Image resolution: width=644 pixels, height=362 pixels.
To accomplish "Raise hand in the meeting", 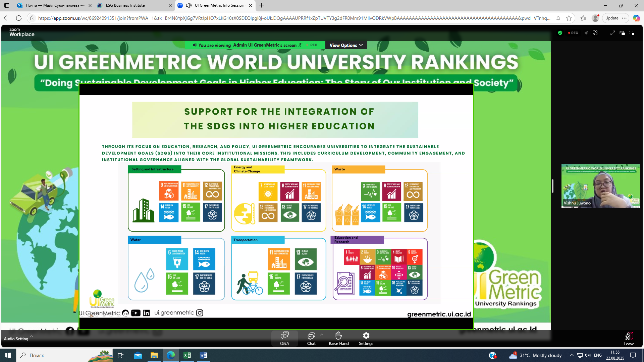I will [338, 339].
